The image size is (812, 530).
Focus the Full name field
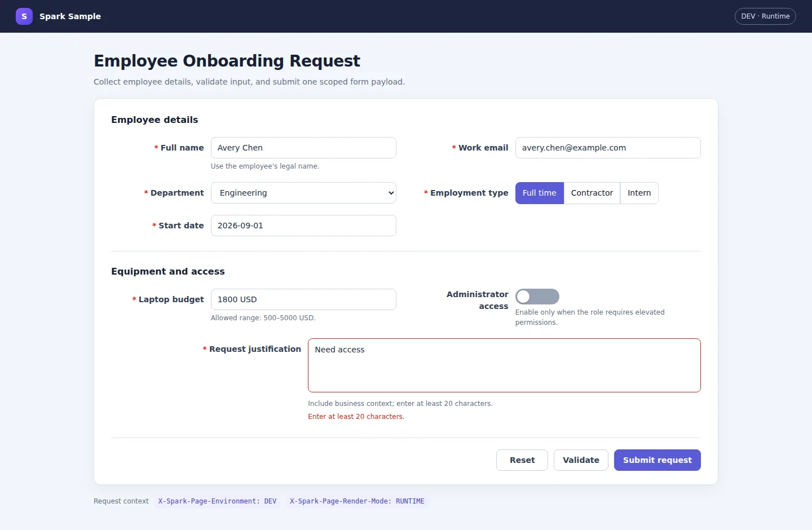point(303,148)
